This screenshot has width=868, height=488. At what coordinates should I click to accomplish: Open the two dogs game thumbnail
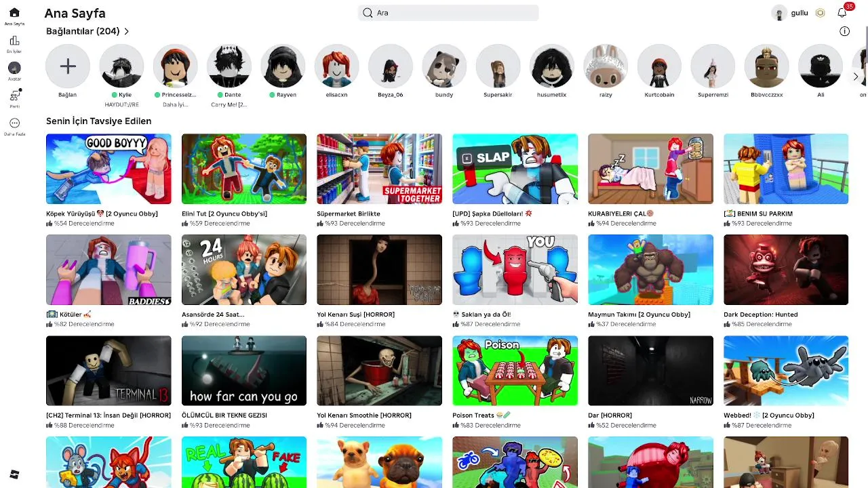coord(380,462)
